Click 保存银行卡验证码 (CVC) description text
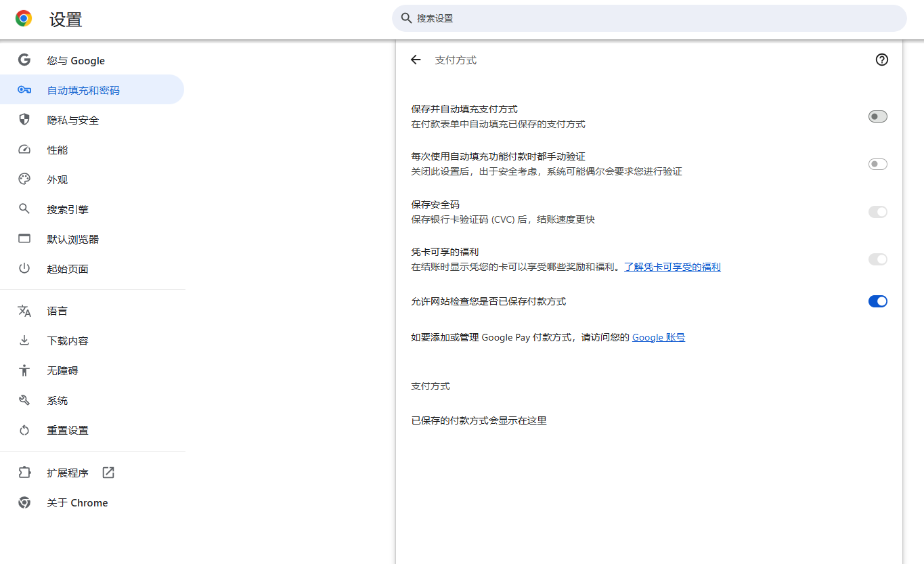The image size is (924, 564). [x=503, y=219]
